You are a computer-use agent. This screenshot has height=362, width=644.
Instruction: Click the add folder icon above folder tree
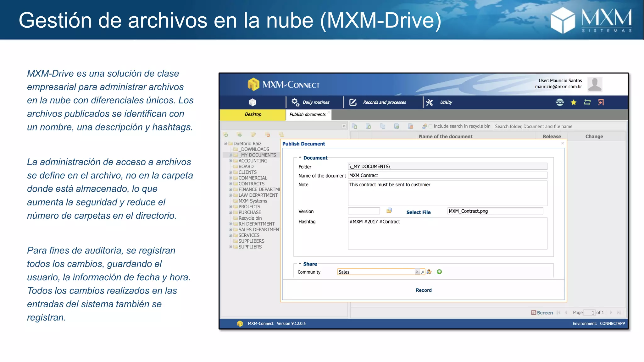[x=225, y=134]
